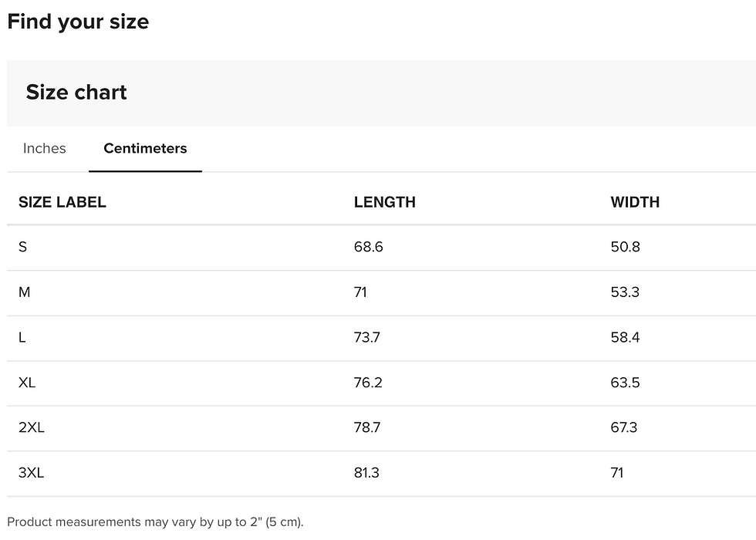Click the product measurements disclaimer text

pos(155,522)
